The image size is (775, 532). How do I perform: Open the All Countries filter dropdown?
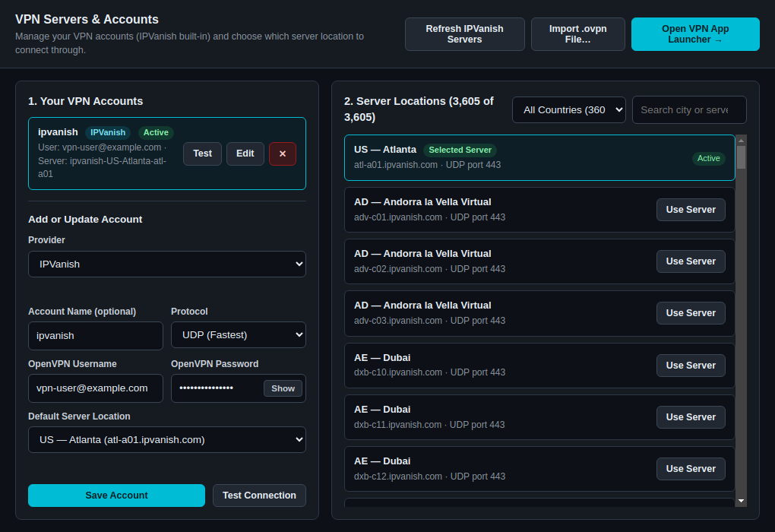pos(569,109)
